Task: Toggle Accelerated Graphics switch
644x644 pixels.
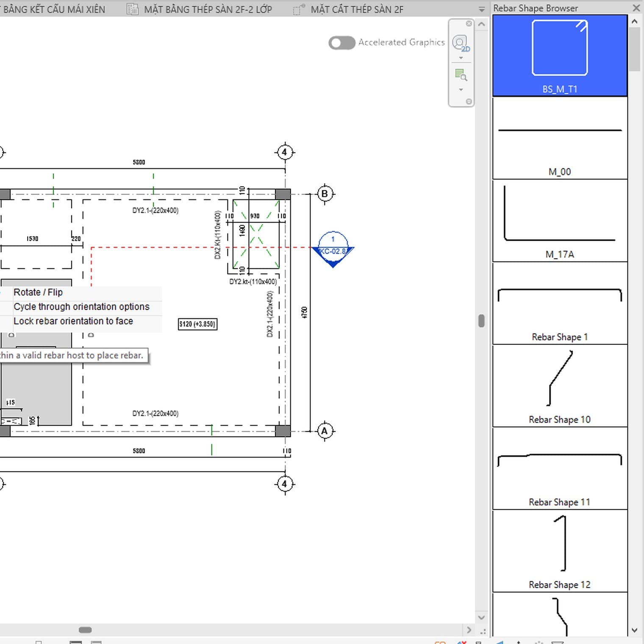Action: (x=342, y=43)
